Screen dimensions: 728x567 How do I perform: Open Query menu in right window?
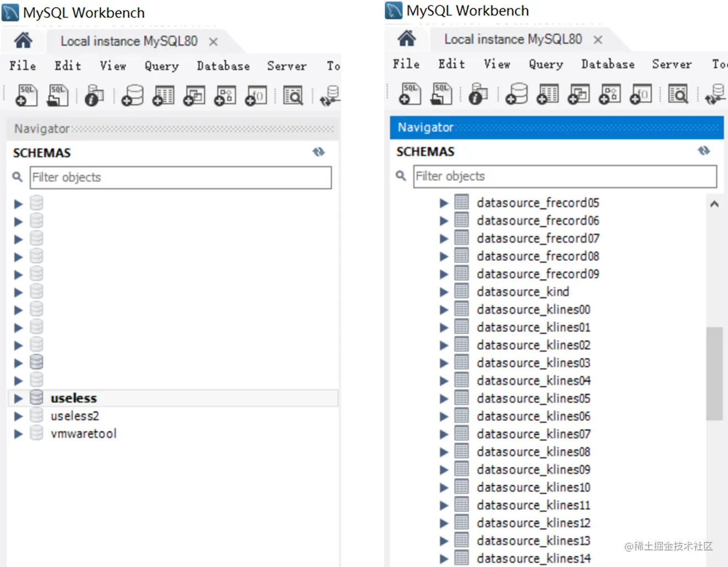pyautogui.click(x=546, y=64)
